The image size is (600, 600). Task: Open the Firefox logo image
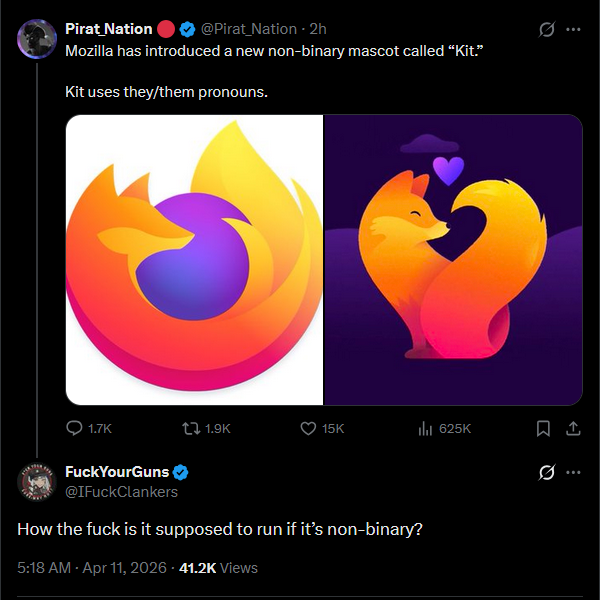(x=194, y=260)
